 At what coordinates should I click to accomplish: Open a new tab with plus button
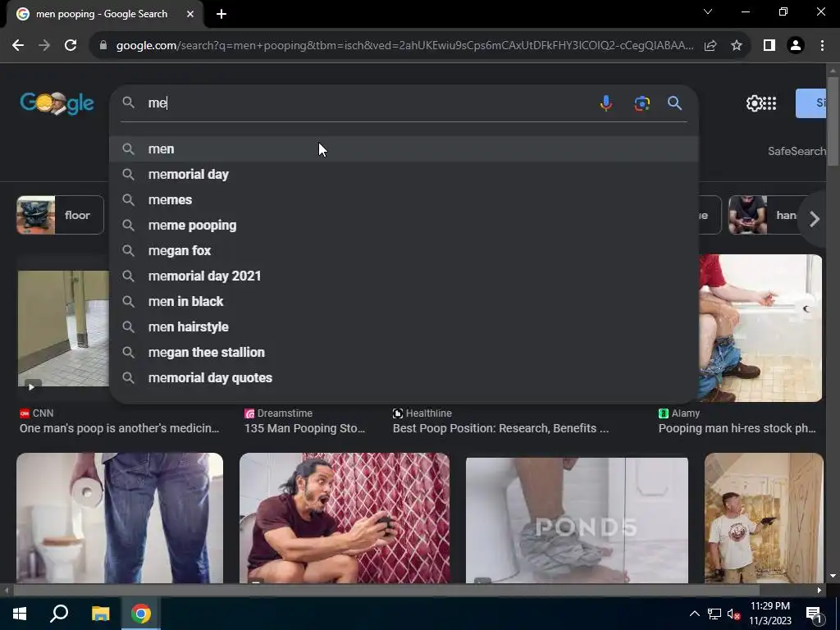pos(221,14)
